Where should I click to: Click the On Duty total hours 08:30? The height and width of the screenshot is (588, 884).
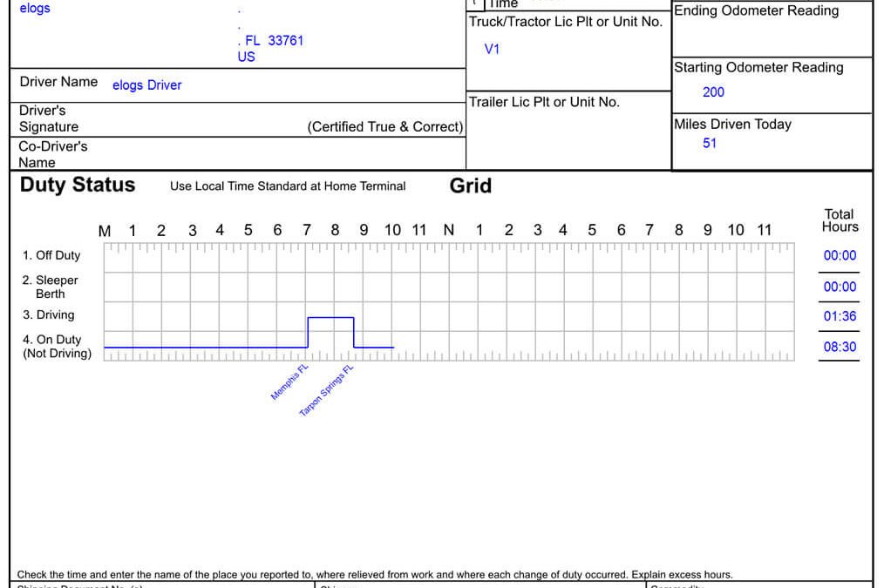click(840, 347)
